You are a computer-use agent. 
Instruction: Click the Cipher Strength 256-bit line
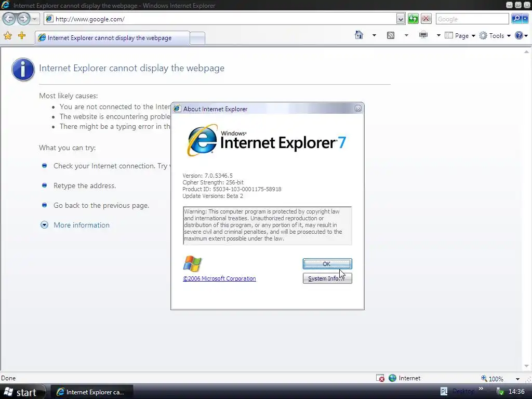pyautogui.click(x=212, y=182)
